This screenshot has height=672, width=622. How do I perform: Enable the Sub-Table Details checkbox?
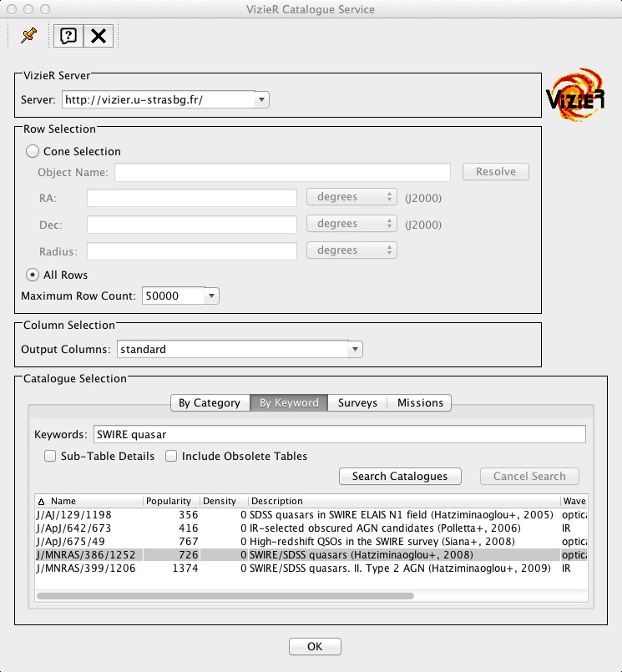point(50,456)
